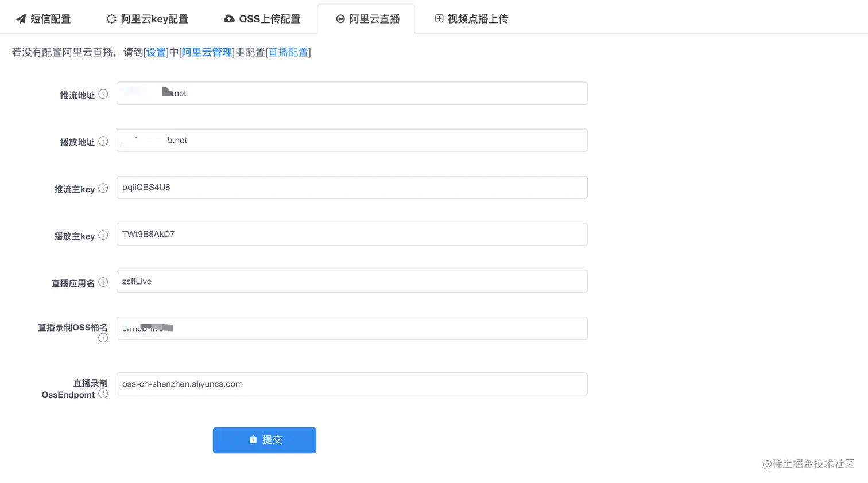Open the OSS上传配置 tab

(262, 19)
